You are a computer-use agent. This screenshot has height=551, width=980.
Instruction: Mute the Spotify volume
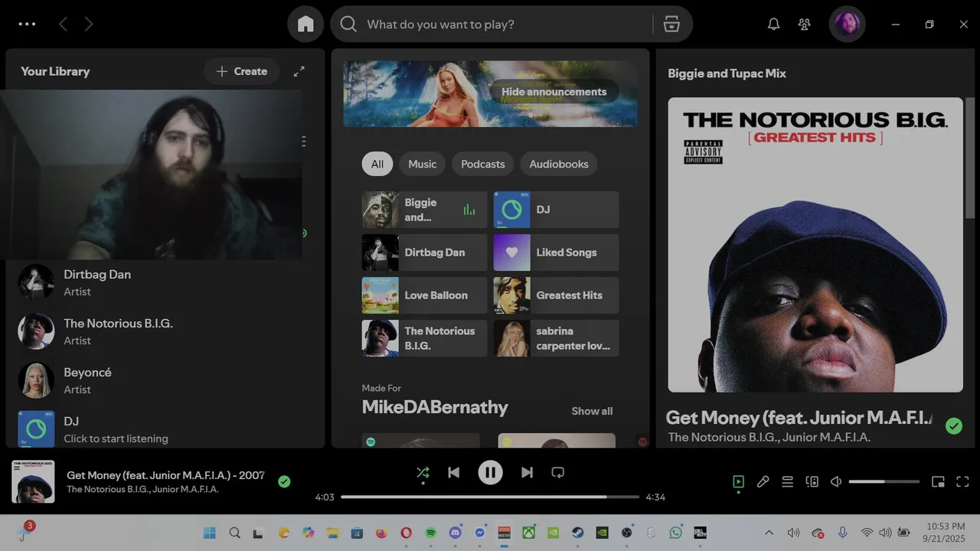click(x=836, y=481)
